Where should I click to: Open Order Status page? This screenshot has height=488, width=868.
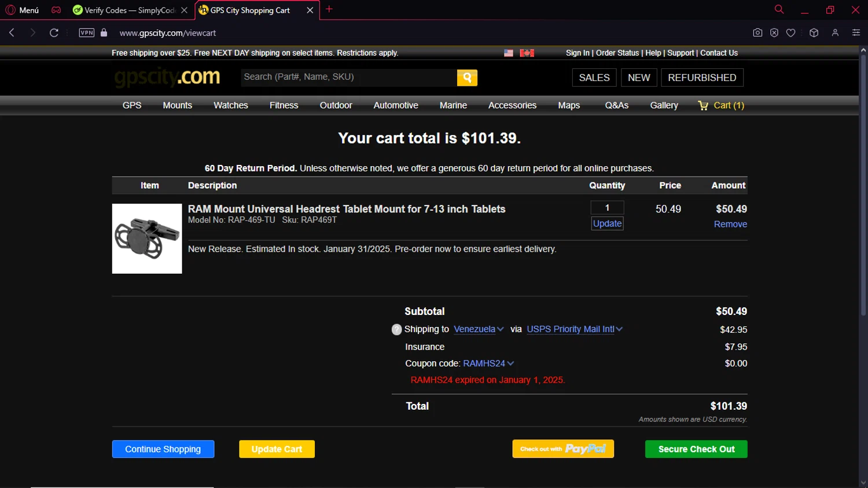pos(617,53)
